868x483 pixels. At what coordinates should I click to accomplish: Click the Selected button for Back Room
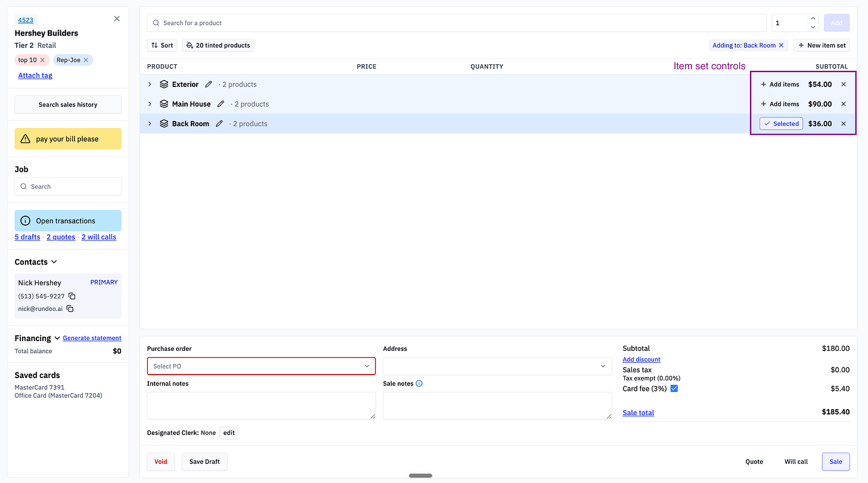(x=781, y=124)
